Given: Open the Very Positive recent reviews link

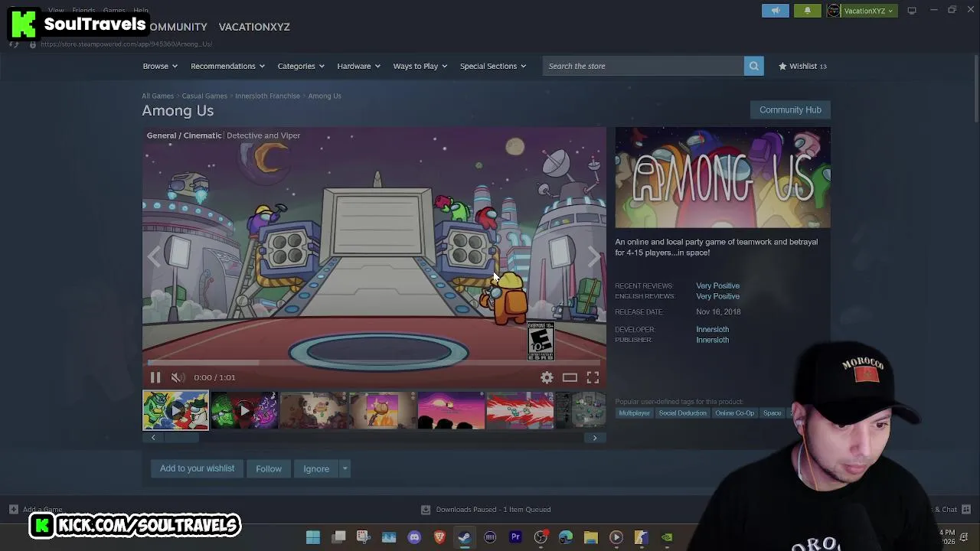Looking at the screenshot, I should pyautogui.click(x=717, y=285).
